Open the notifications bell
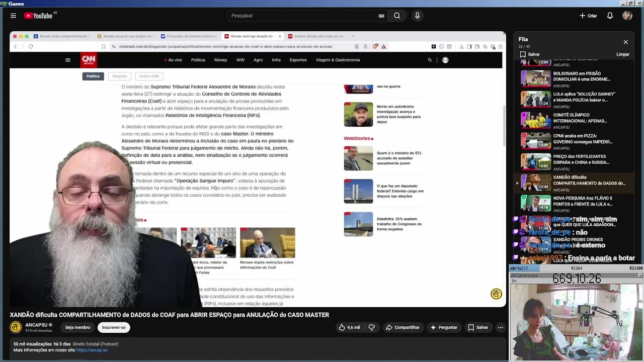The width and height of the screenshot is (644, 362). (610, 16)
